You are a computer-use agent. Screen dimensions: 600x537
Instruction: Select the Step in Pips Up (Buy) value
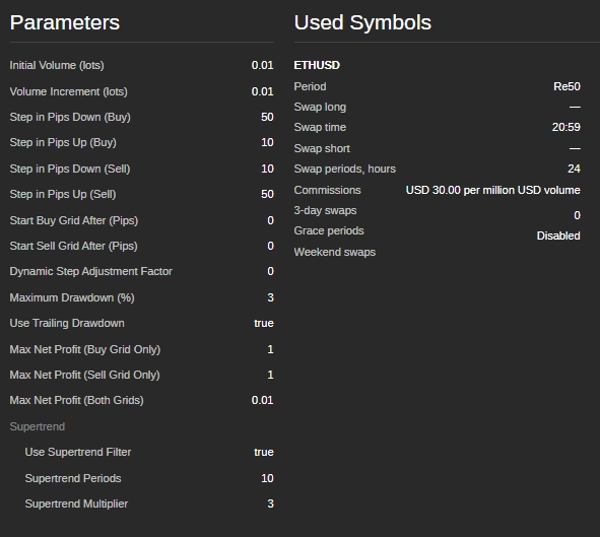click(x=267, y=143)
